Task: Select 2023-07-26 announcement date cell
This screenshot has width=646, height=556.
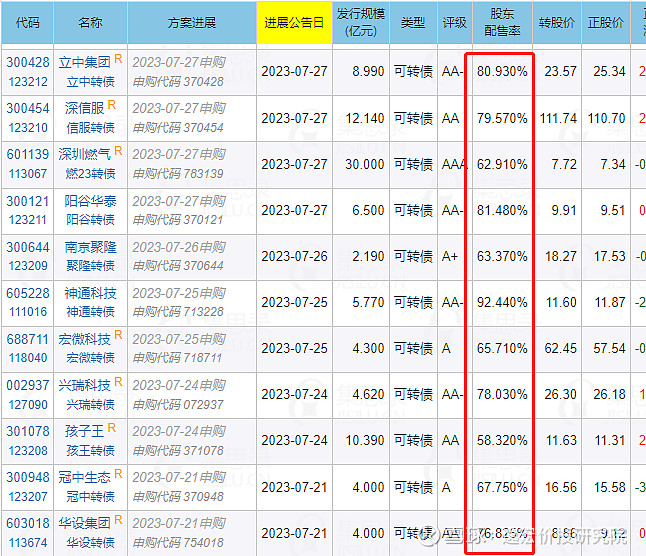Action: [x=294, y=256]
